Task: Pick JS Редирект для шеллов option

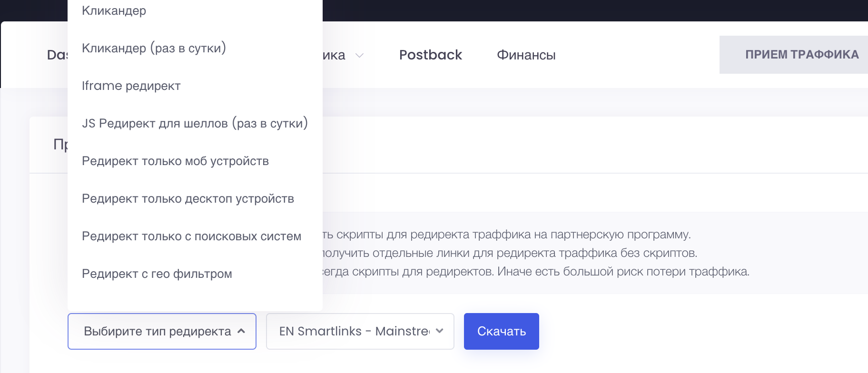Action: (195, 123)
